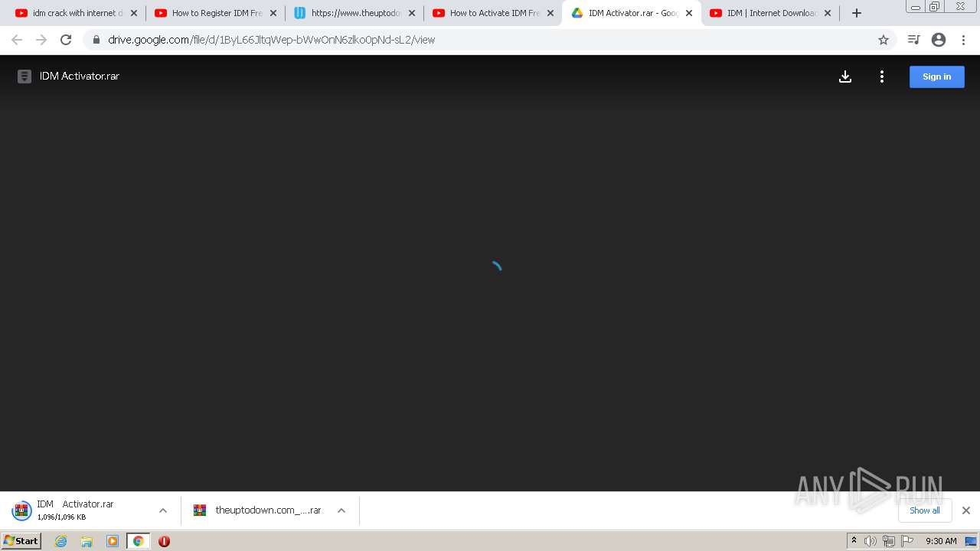This screenshot has height=551, width=980.
Task: Close the 'How to Register IDM' tab
Action: pyautogui.click(x=273, y=13)
